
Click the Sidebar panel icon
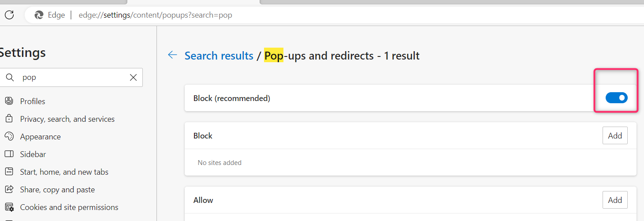(9, 154)
